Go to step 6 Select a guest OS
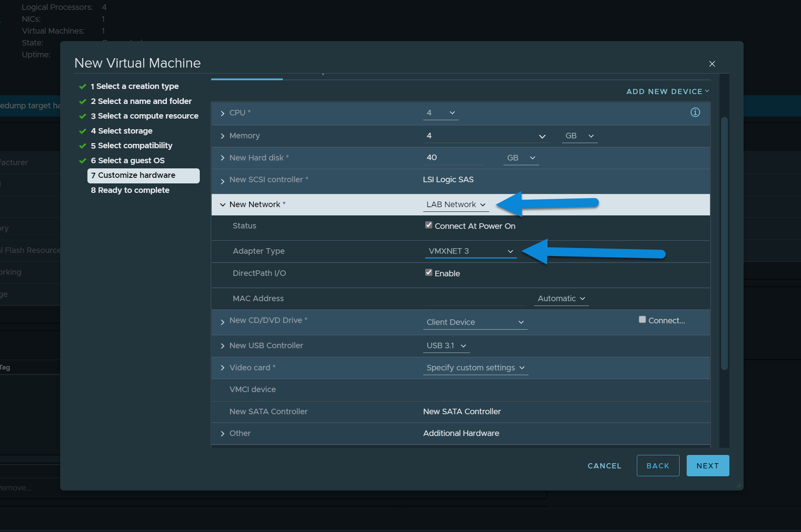Image resolution: width=801 pixels, height=532 pixels. 127,160
